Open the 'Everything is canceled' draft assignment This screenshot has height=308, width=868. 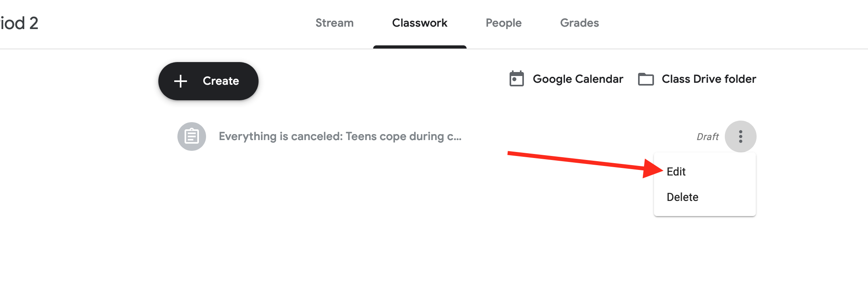coord(340,136)
